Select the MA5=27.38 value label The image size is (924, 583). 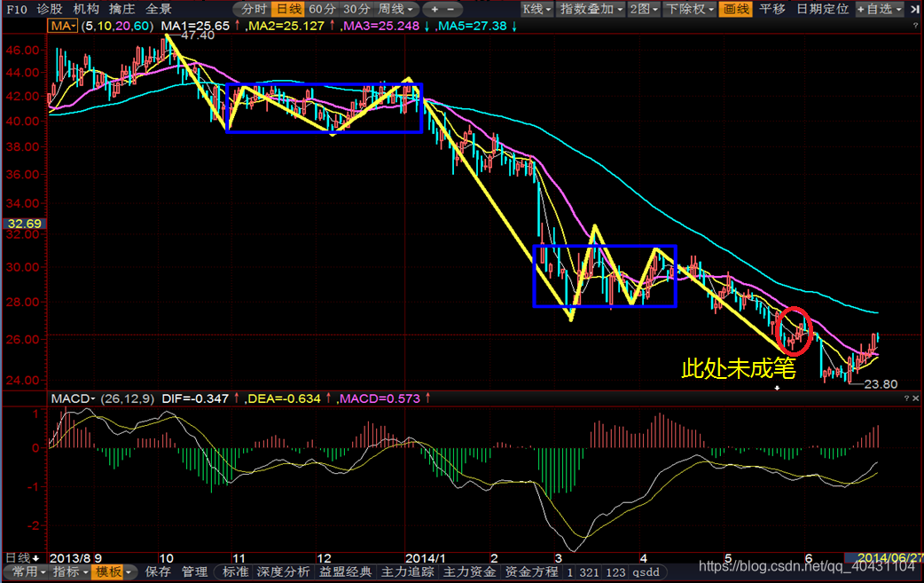[472, 26]
